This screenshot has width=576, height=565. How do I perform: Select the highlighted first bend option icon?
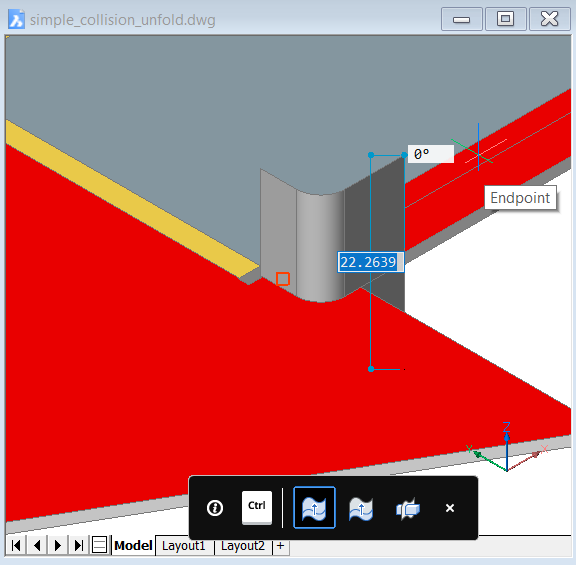coord(314,508)
